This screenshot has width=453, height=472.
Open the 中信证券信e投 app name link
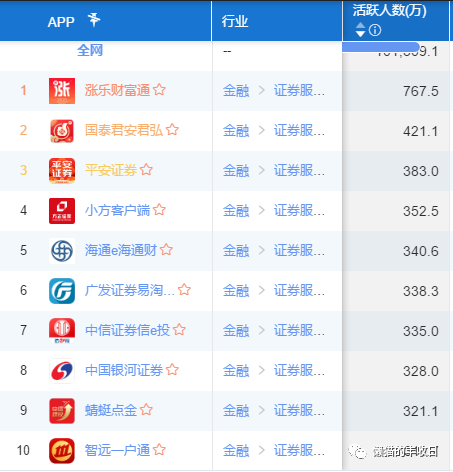(x=127, y=330)
